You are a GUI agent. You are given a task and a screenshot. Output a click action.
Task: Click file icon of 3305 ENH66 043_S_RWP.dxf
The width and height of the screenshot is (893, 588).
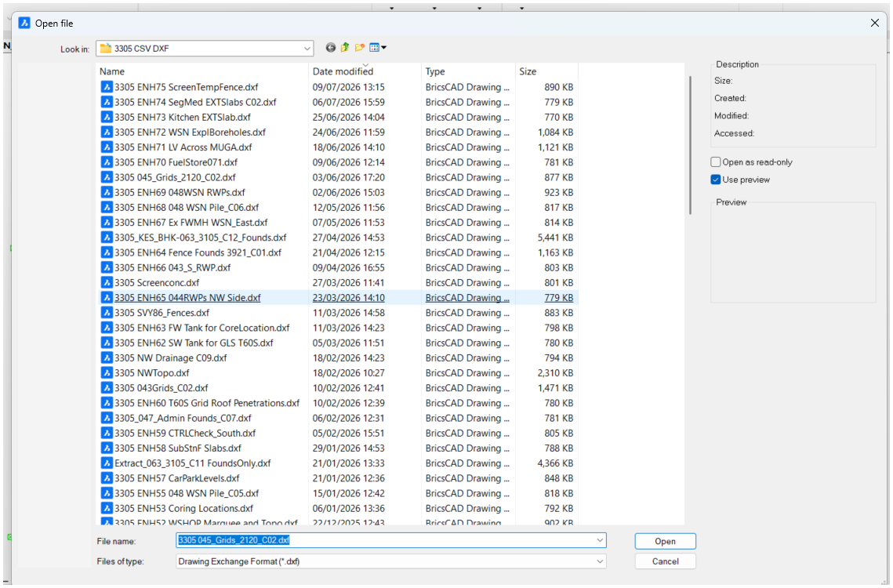107,267
